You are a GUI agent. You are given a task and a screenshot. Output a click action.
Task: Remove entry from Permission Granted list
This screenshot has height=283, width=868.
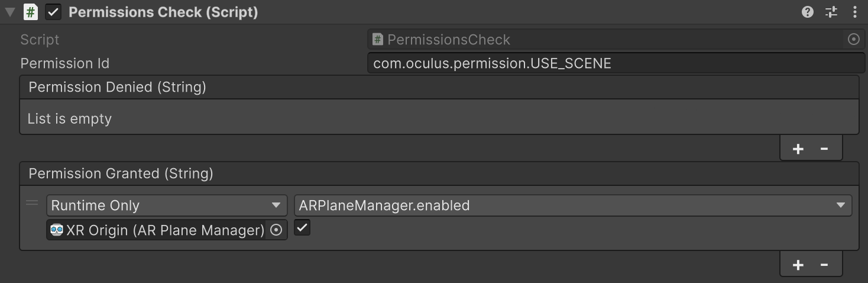pos(824,265)
